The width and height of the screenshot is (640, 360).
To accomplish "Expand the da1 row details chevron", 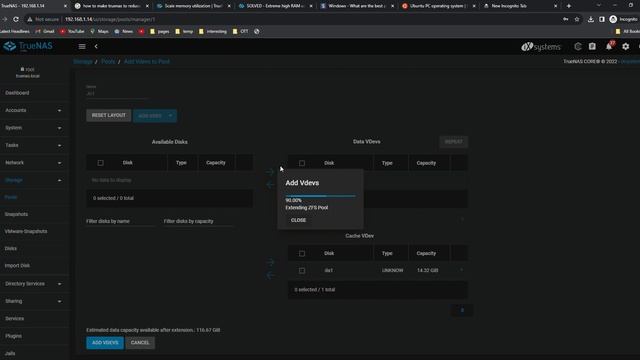I will pyautogui.click(x=462, y=270).
